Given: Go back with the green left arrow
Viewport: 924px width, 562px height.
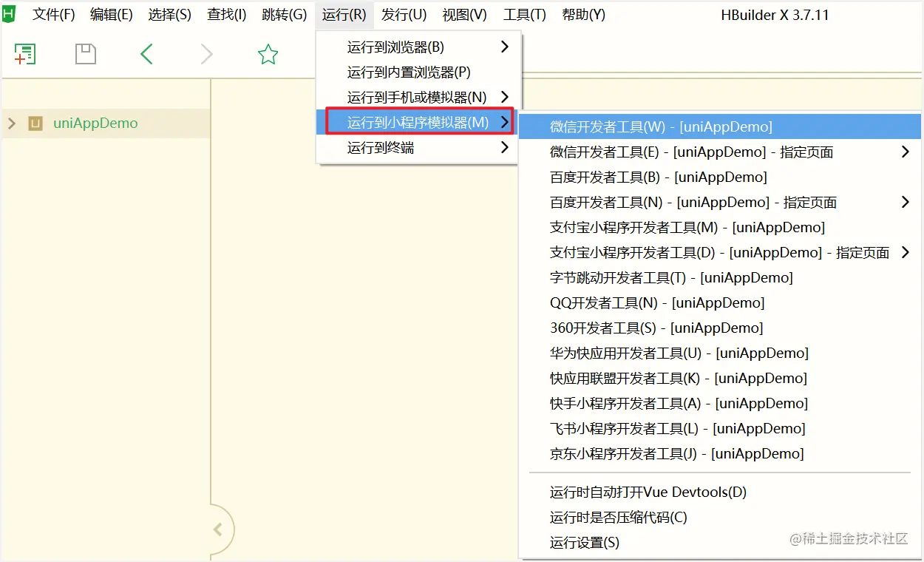Looking at the screenshot, I should coord(146,54).
